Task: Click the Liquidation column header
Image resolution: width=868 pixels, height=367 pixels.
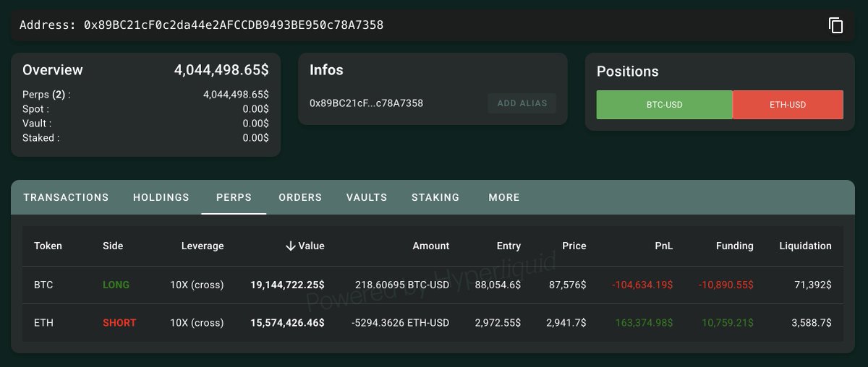Action: (x=805, y=246)
